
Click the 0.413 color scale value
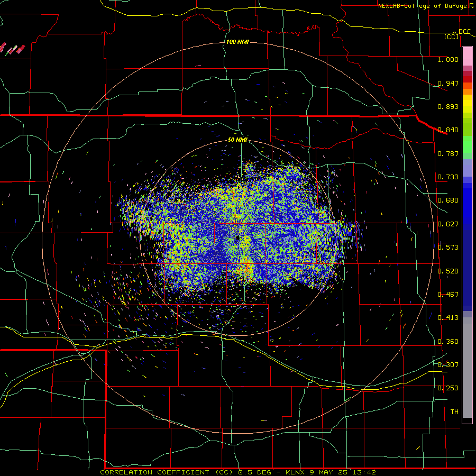pos(448,318)
